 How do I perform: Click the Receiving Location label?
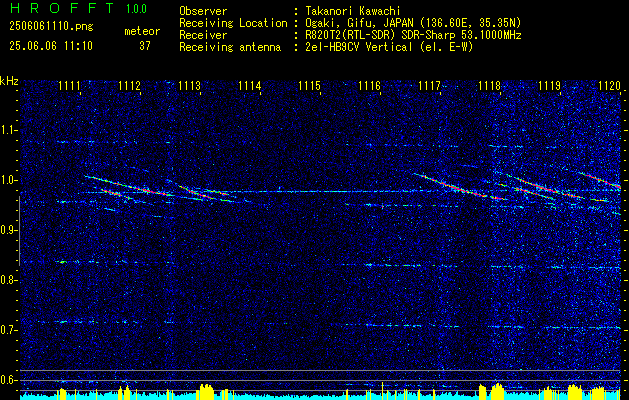pos(233,23)
